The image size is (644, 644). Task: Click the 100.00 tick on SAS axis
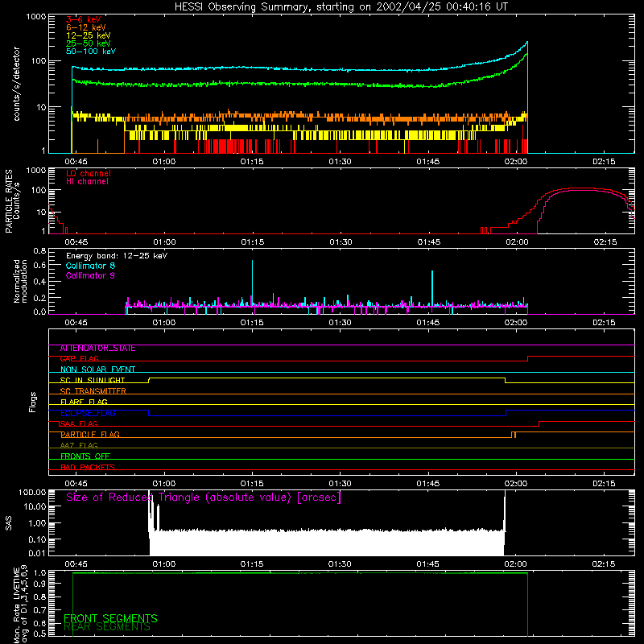(32, 492)
